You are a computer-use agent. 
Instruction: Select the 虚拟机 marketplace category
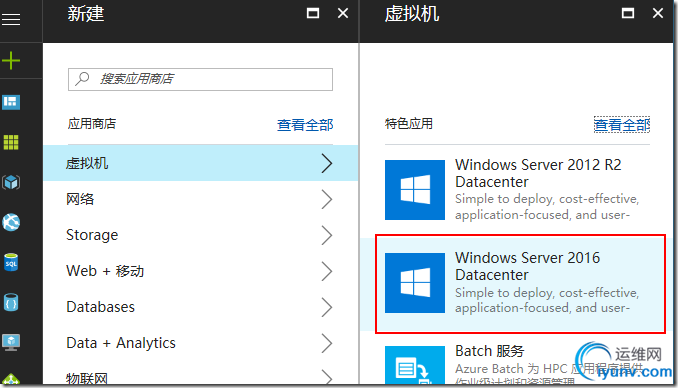point(201,163)
